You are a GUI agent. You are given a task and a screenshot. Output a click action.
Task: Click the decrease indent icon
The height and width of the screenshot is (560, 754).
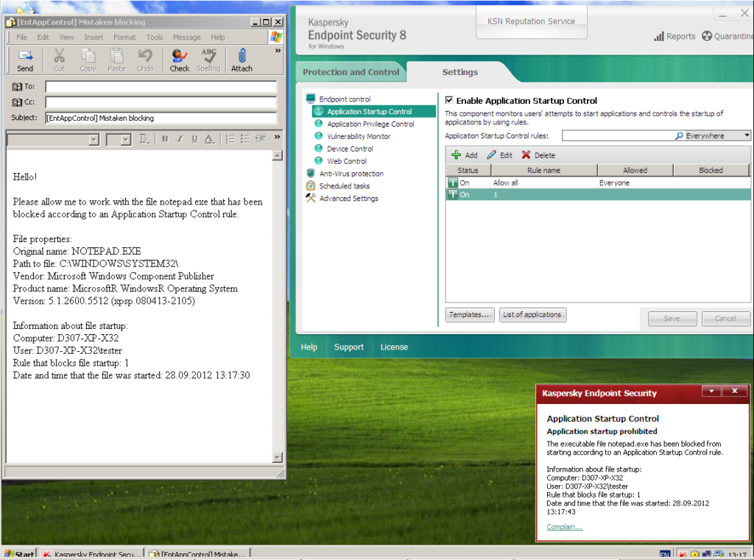(x=261, y=139)
